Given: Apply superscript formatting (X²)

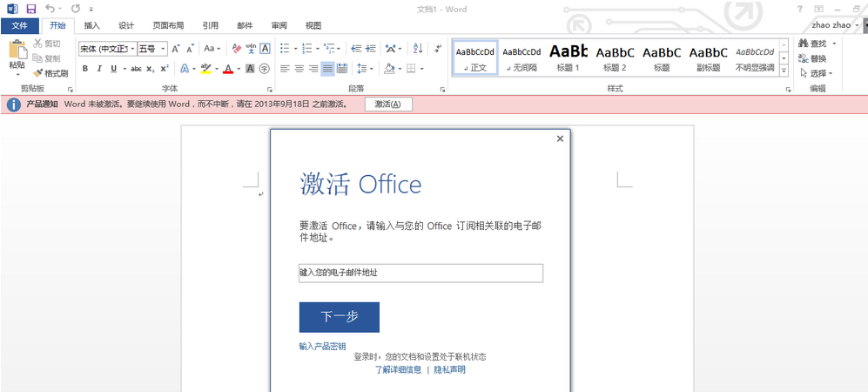Looking at the screenshot, I should [164, 69].
